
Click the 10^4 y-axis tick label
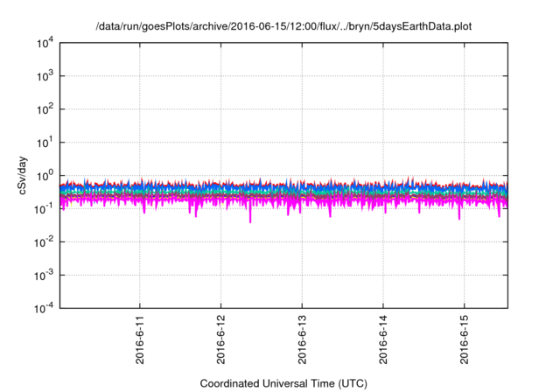45,43
